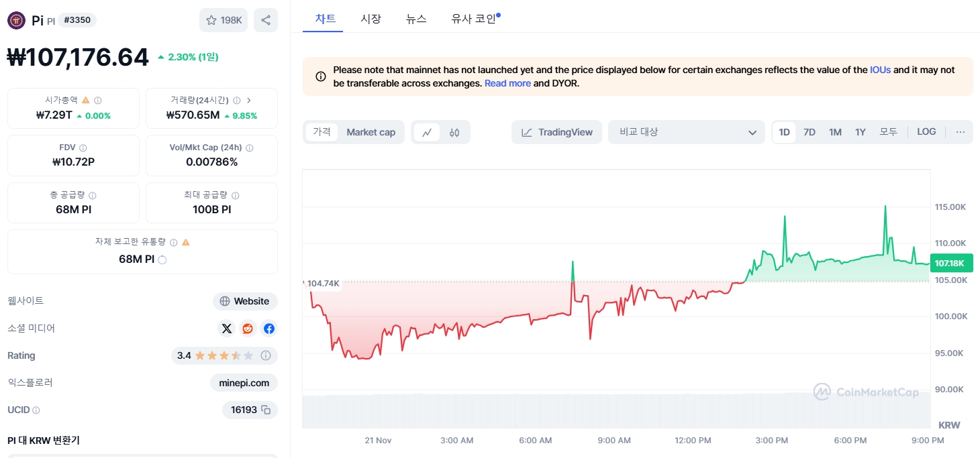Click the ₩10.72P FDV value
980x458 pixels.
tap(73, 162)
